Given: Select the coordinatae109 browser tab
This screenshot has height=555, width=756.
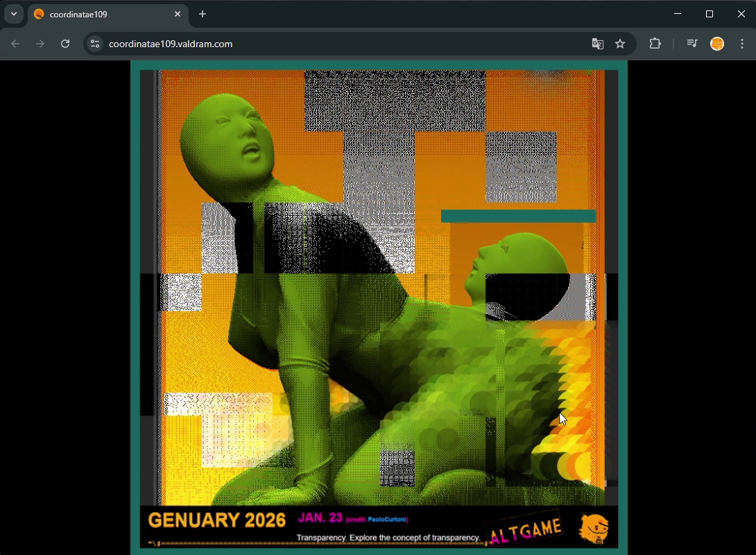Looking at the screenshot, I should pos(104,14).
